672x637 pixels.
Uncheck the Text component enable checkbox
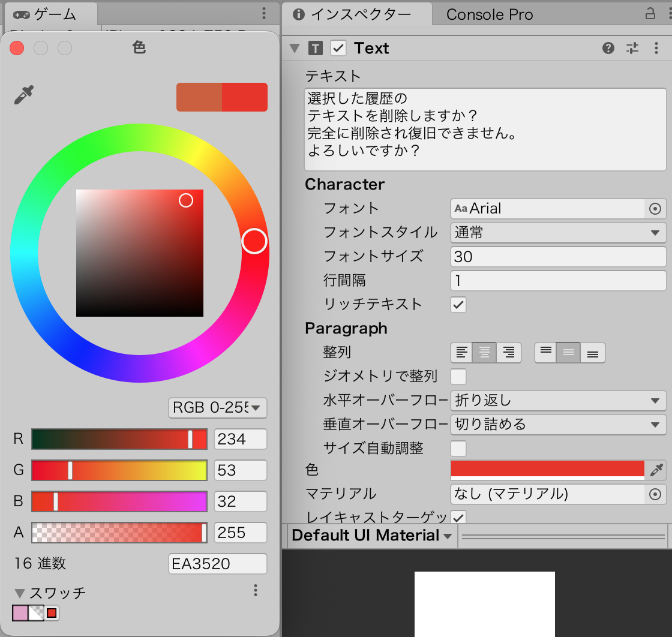point(338,48)
